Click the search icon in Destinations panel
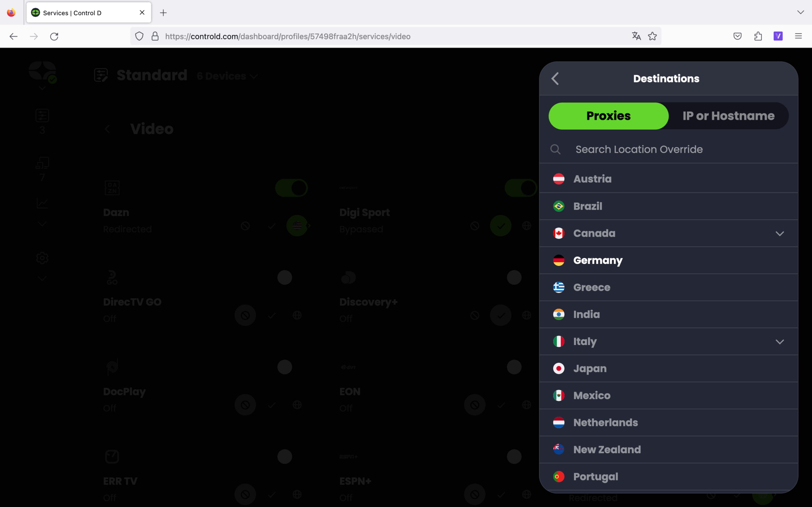Viewport: 812px width, 507px height. pos(557,149)
